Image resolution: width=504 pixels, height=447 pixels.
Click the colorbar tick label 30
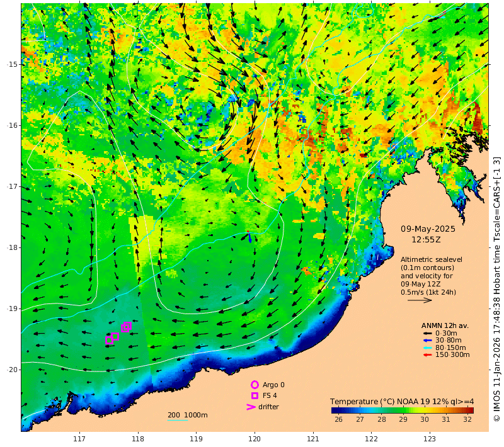424,419
